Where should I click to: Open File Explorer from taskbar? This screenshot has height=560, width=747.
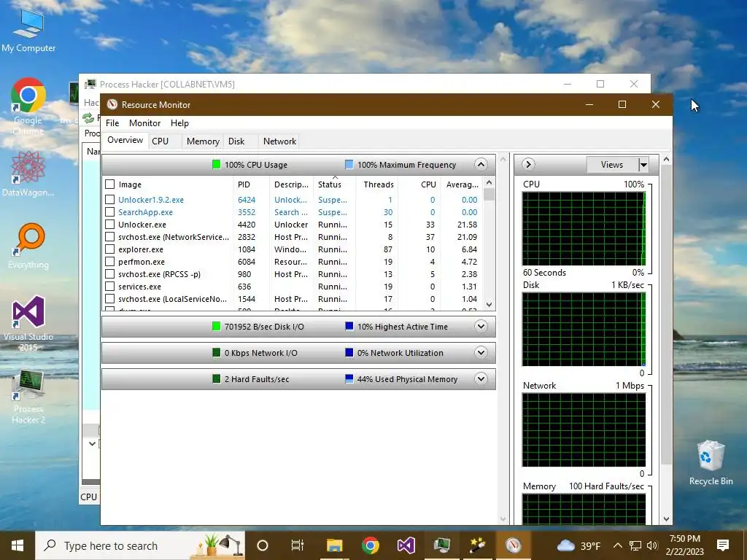click(x=334, y=545)
